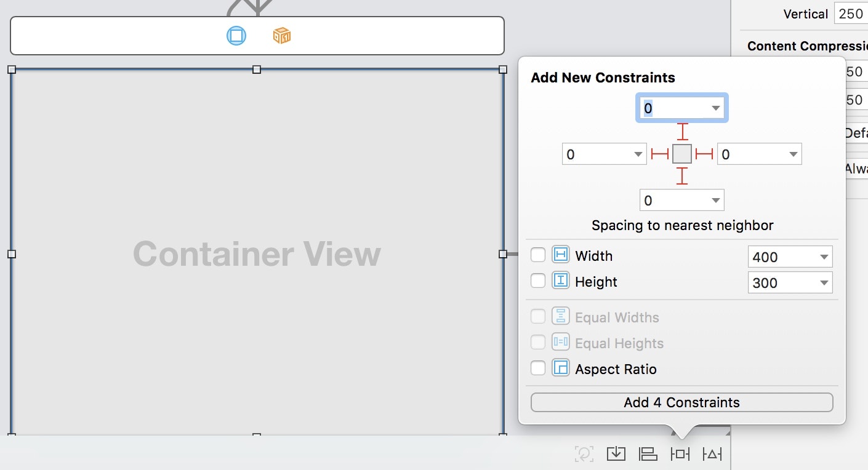Click the Height constraint icon
The image size is (868, 470).
[x=561, y=281]
